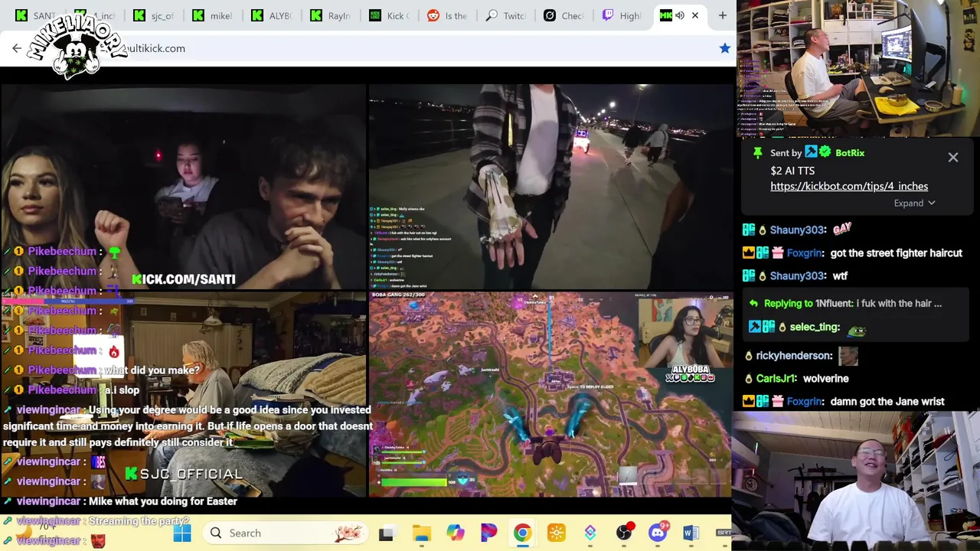Open the pink P app on taskbar
The image size is (980, 551).
pyautogui.click(x=488, y=533)
